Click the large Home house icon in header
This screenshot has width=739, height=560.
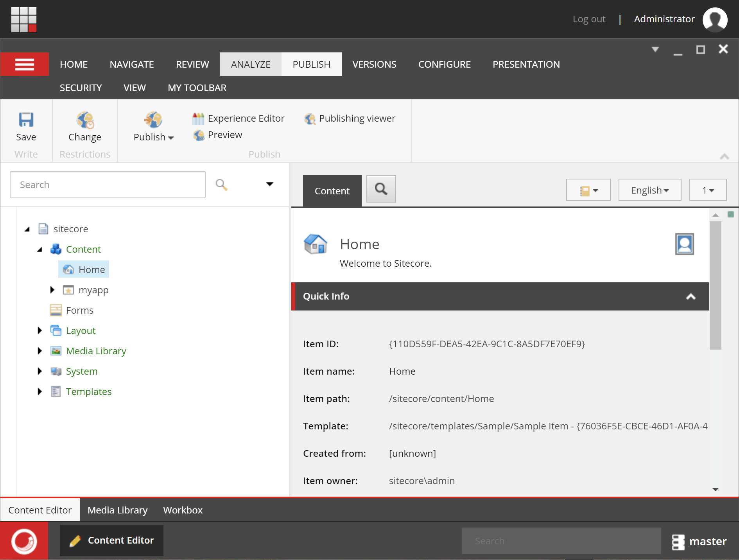316,244
